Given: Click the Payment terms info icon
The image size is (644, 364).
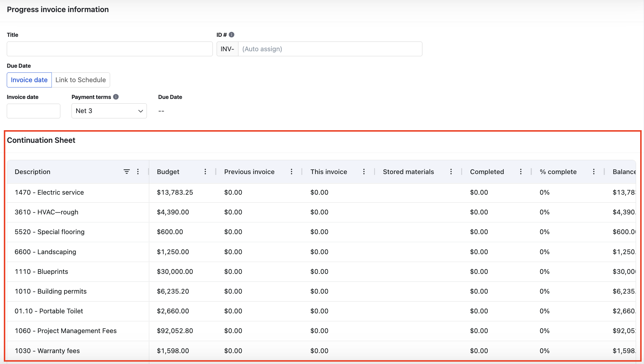Looking at the screenshot, I should [116, 97].
